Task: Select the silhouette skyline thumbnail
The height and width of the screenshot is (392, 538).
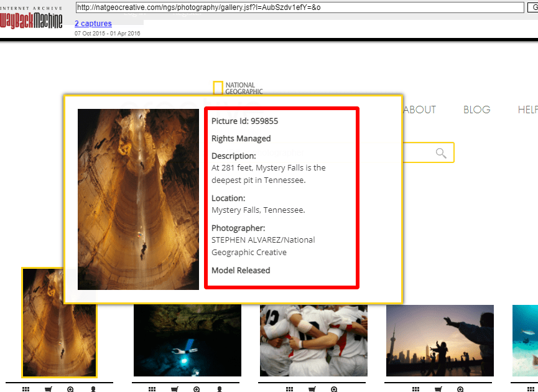Action: (439, 341)
